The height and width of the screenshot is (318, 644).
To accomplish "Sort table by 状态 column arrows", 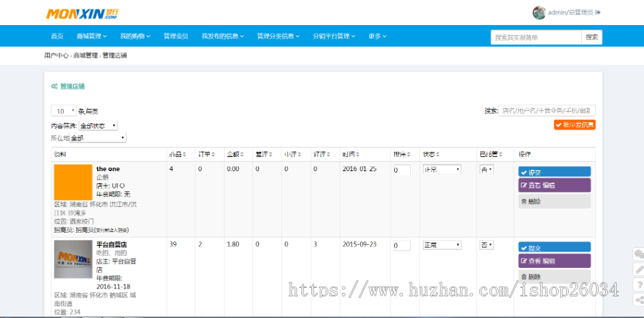I will [x=438, y=155].
